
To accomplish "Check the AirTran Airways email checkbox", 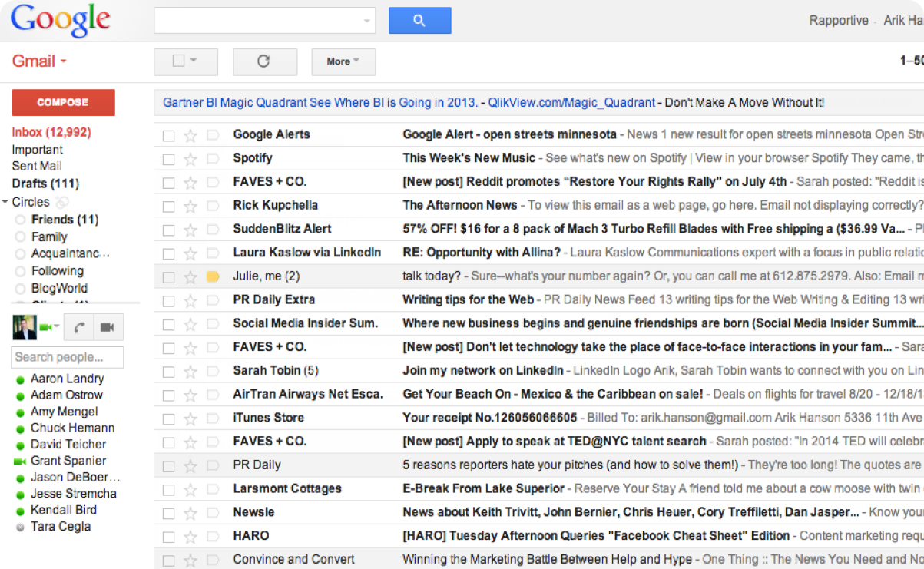I will point(168,395).
